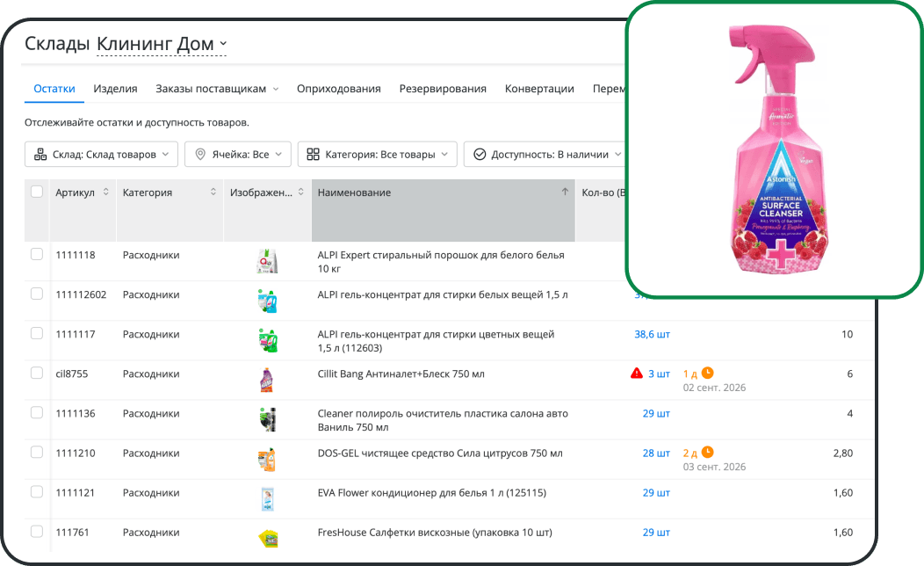Open the 3 шт quantity link

click(x=659, y=374)
